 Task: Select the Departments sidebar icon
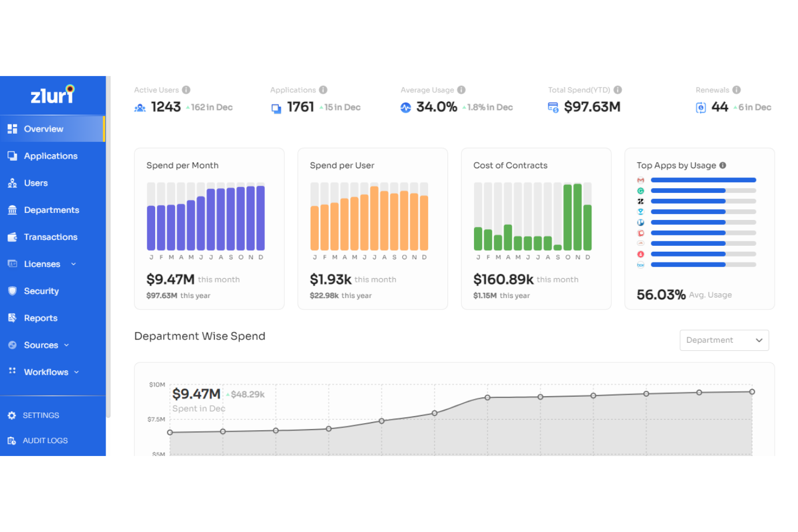[12, 210]
